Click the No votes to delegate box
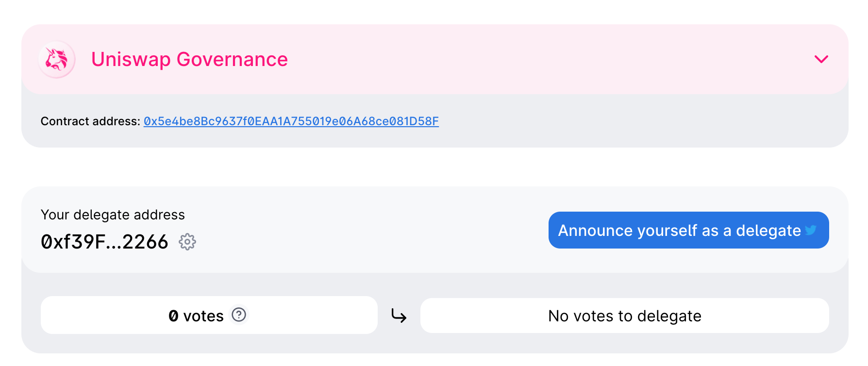 pyautogui.click(x=624, y=316)
